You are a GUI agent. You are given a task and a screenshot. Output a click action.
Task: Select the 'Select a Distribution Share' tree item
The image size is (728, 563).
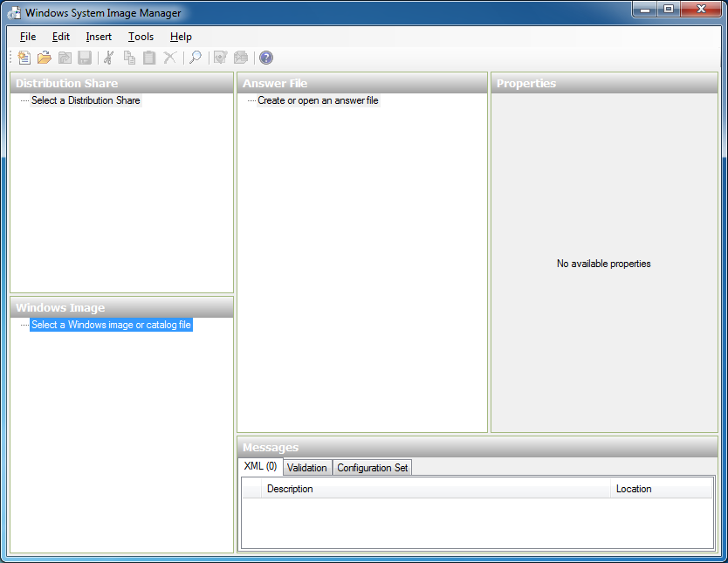coord(86,100)
